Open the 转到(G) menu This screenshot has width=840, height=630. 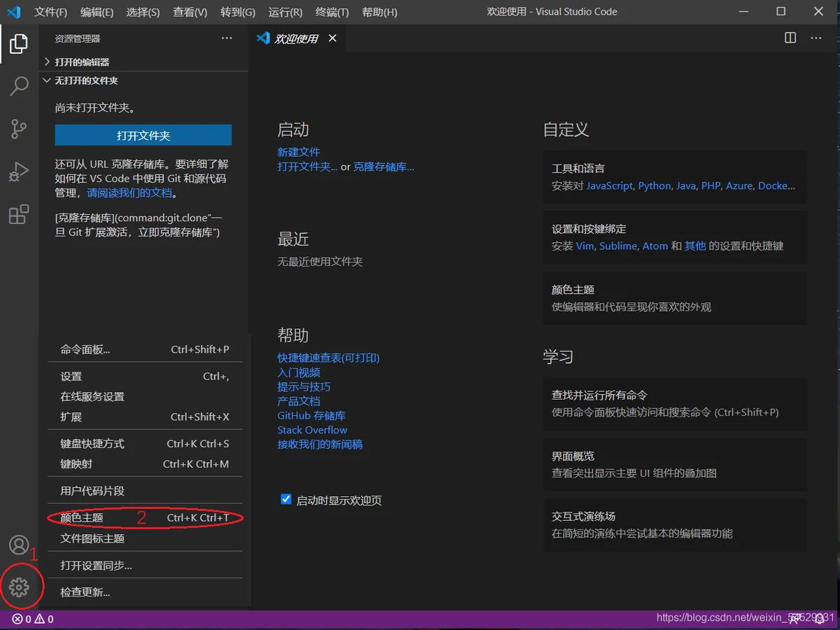pos(238,12)
